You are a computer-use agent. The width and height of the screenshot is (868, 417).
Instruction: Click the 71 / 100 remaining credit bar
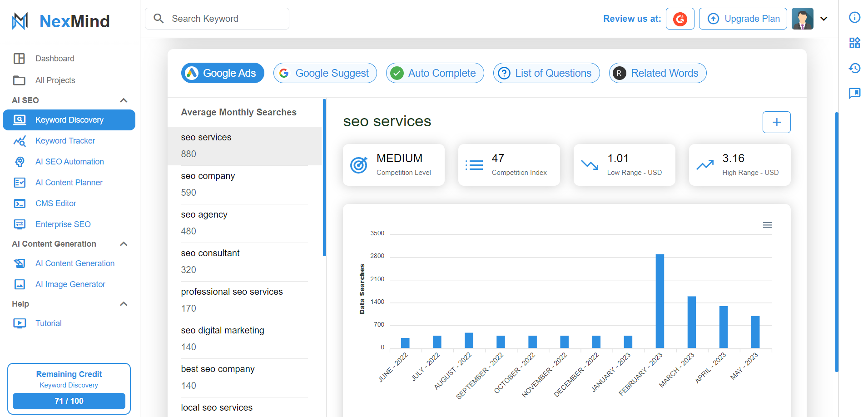[69, 401]
